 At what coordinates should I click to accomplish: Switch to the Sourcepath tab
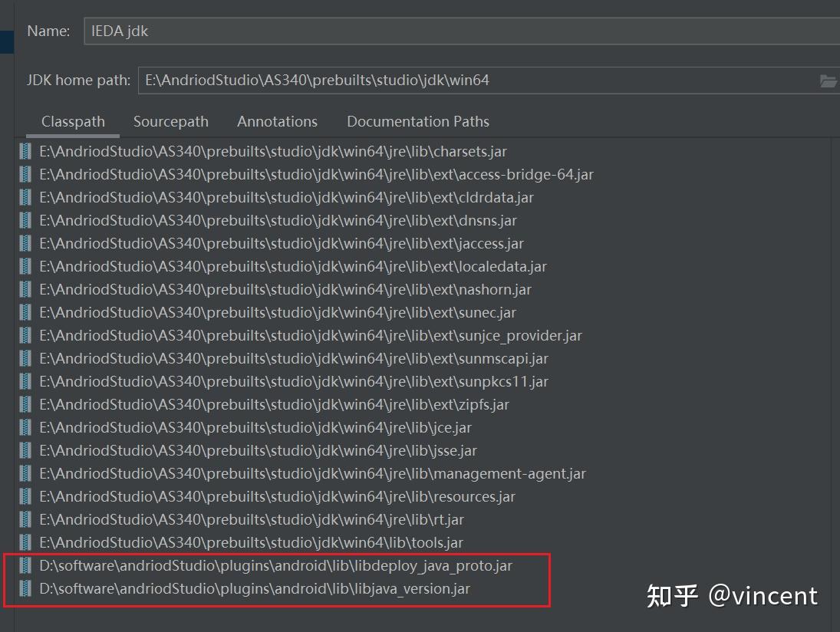[170, 121]
